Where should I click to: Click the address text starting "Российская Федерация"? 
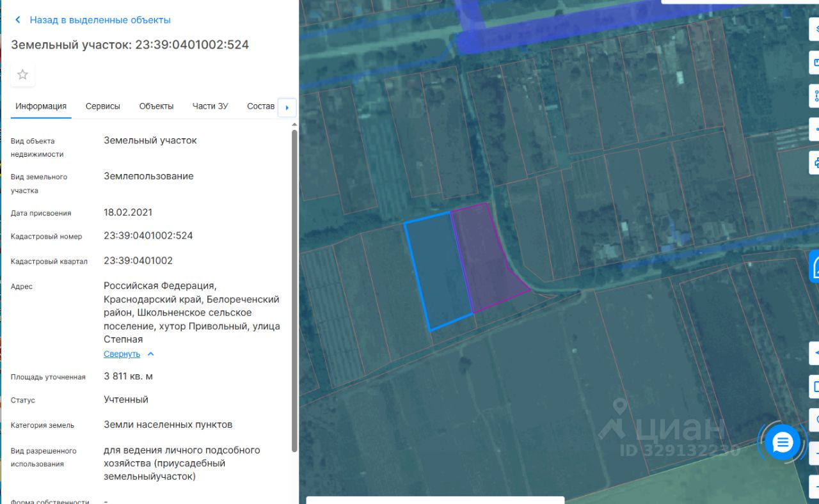[192, 312]
